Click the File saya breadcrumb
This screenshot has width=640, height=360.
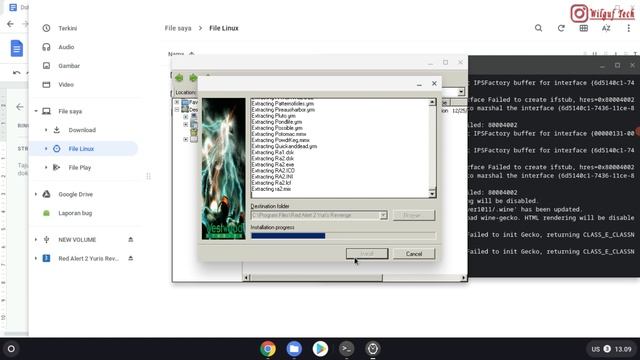178,28
